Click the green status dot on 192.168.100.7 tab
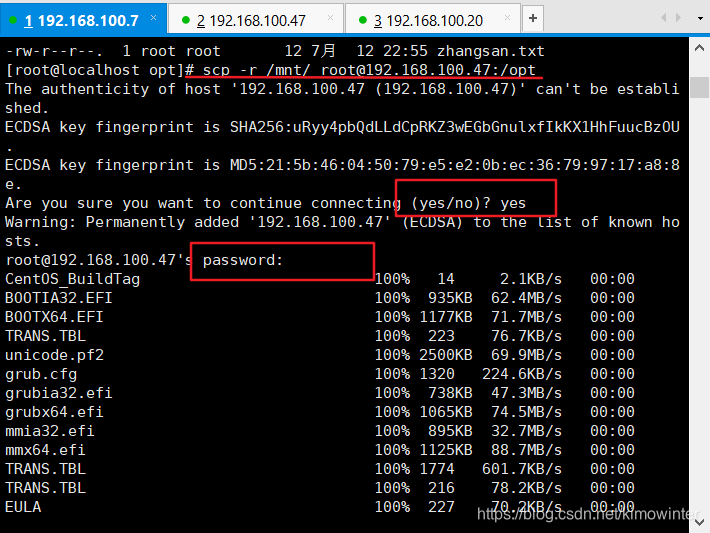This screenshot has height=533, width=710. coord(13,20)
